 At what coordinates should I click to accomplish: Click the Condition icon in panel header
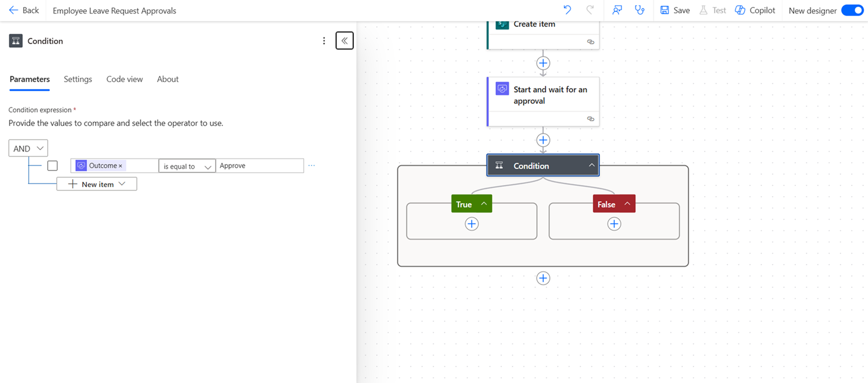(16, 41)
